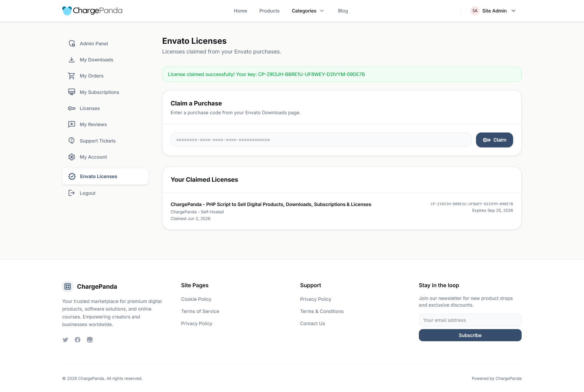The width and height of the screenshot is (584, 392).
Task: Open the Contact Us link
Action: pyautogui.click(x=312, y=323)
